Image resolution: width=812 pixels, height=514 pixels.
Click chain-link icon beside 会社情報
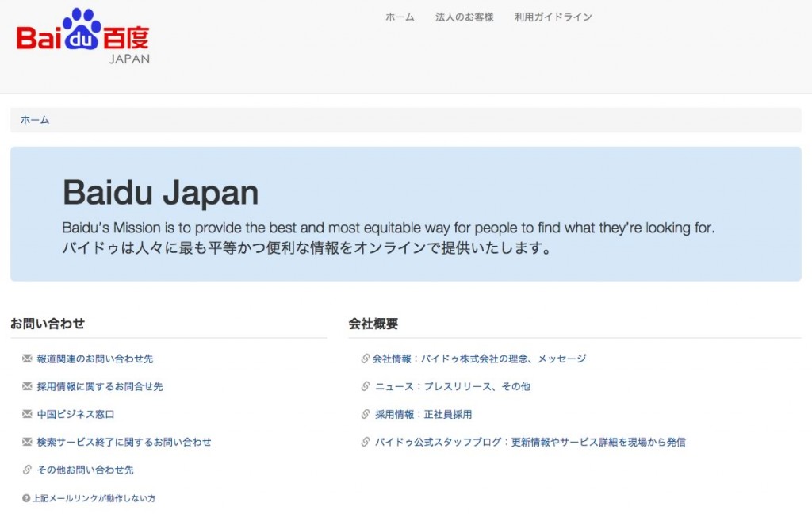pos(365,359)
